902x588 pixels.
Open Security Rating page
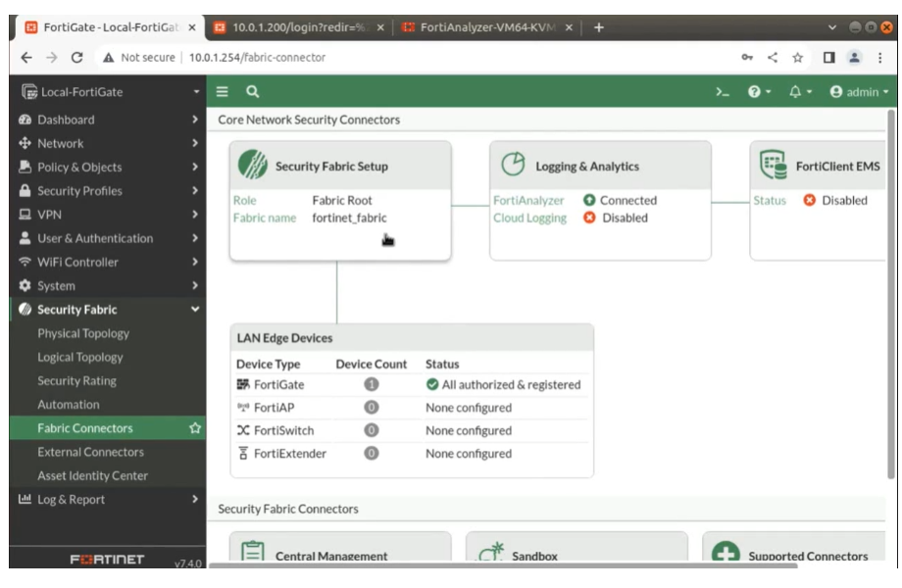coord(76,380)
